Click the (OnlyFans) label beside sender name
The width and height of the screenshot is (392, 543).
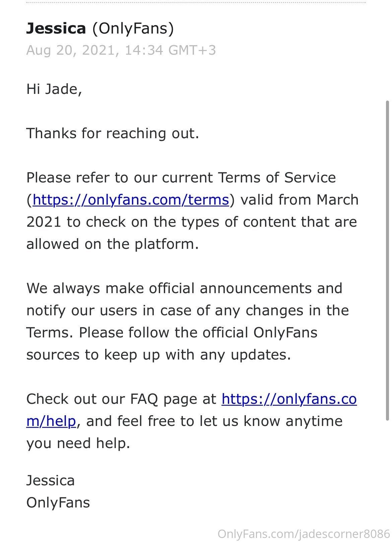(133, 28)
